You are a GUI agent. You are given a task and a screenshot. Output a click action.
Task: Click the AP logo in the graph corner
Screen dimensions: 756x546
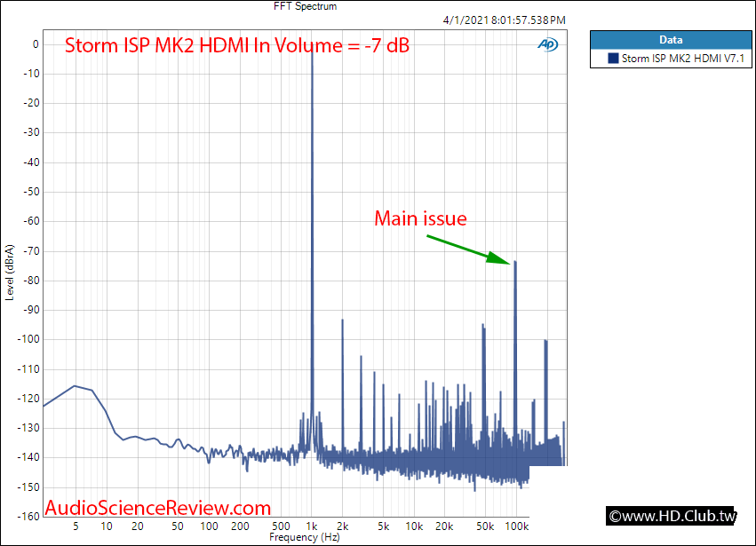(548, 44)
